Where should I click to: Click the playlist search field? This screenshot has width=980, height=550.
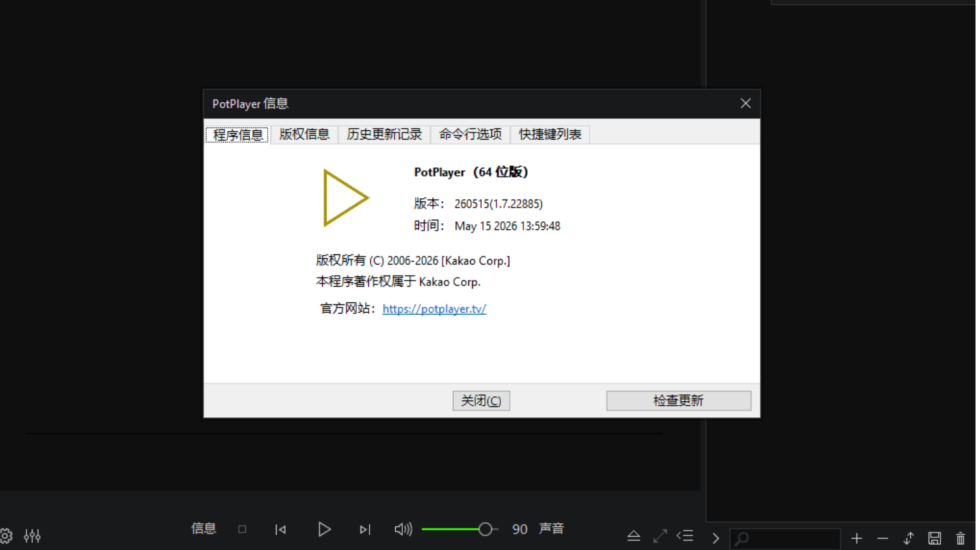point(785,538)
